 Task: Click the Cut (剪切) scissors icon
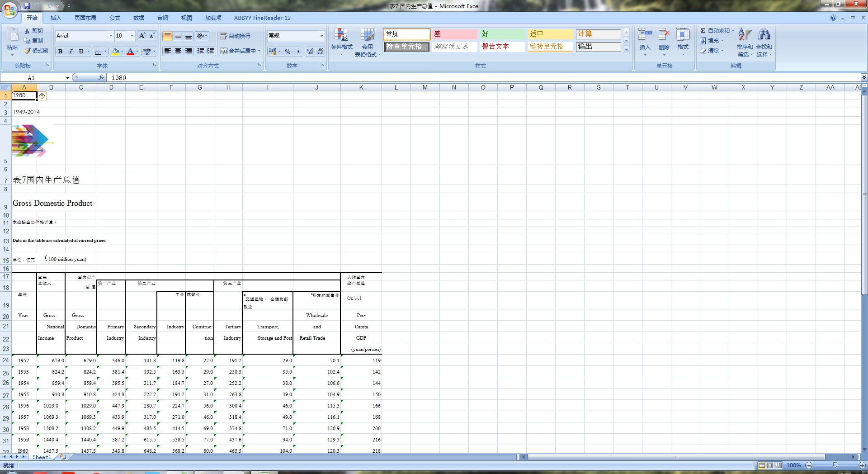(27, 31)
